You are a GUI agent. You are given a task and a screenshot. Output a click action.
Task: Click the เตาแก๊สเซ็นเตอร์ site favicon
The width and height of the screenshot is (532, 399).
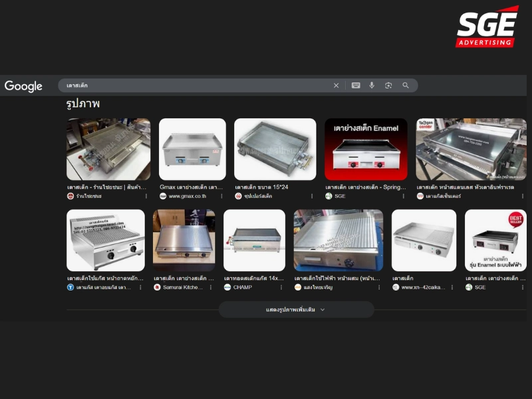pyautogui.click(x=420, y=196)
